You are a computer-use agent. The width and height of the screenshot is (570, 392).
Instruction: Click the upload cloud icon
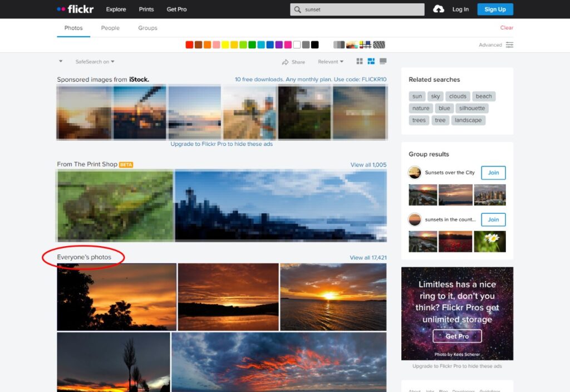coord(439,9)
